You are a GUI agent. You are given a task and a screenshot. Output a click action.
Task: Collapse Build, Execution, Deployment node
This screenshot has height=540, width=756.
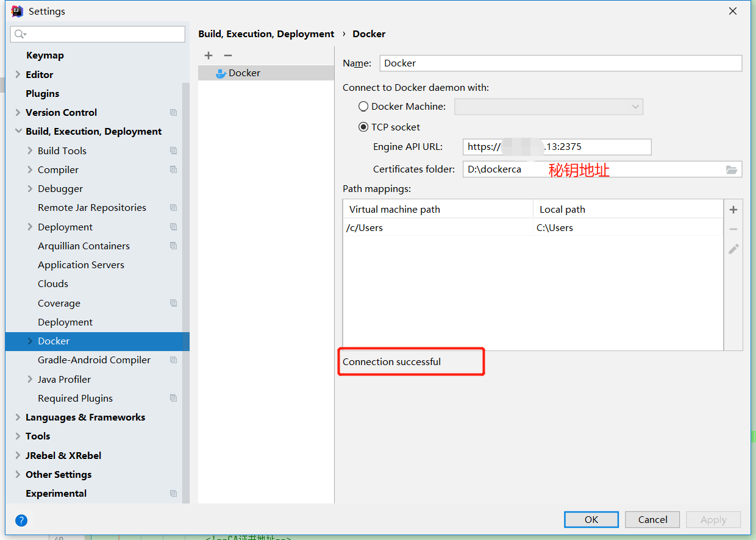pyautogui.click(x=18, y=132)
